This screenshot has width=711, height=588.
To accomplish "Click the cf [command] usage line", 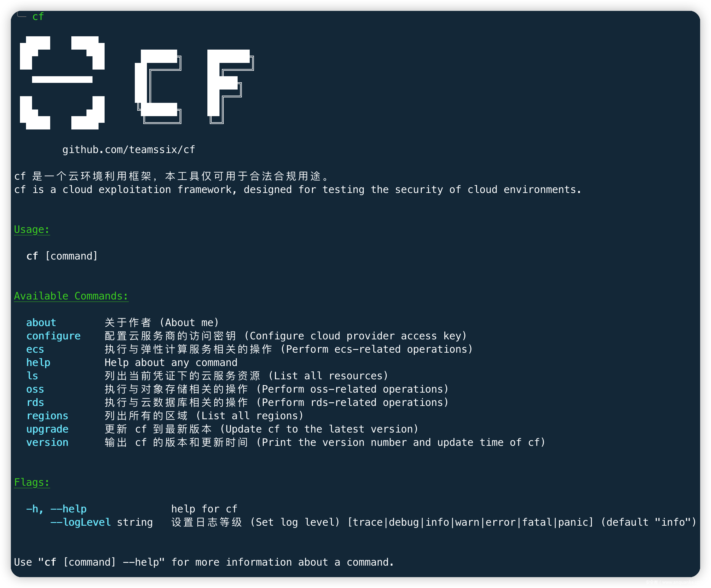I will click(62, 256).
